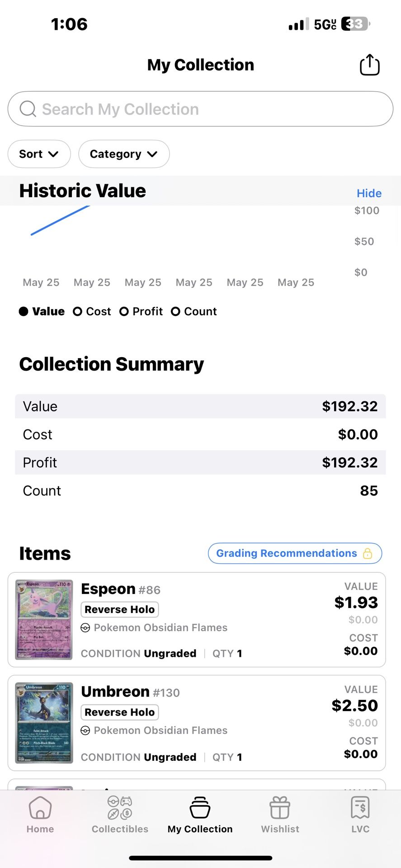Tap the blue historic value chart line
The image size is (401, 868).
[x=60, y=220]
